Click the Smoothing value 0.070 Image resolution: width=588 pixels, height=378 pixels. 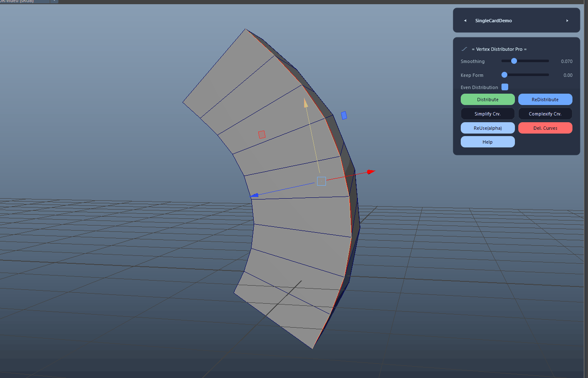[x=567, y=61]
